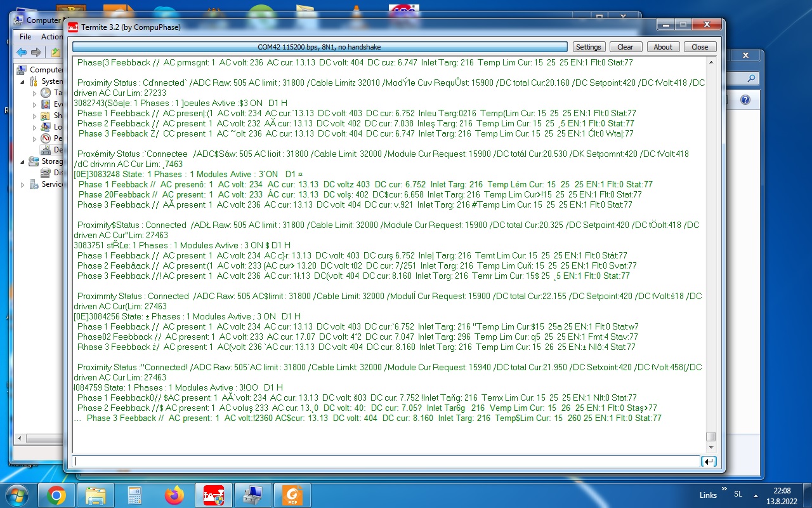The width and height of the screenshot is (812, 508).
Task: Open the Foxit PDF taskbar icon
Action: pos(292,495)
